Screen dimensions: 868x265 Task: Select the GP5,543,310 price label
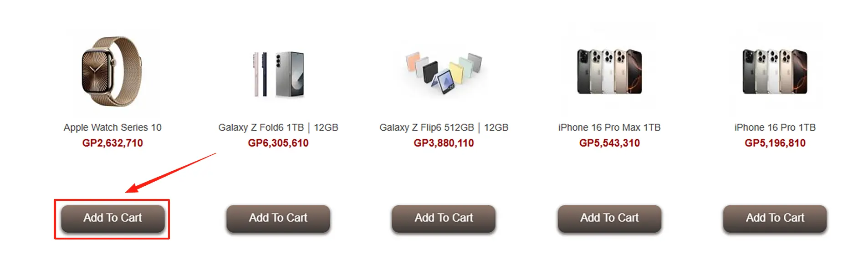point(609,143)
